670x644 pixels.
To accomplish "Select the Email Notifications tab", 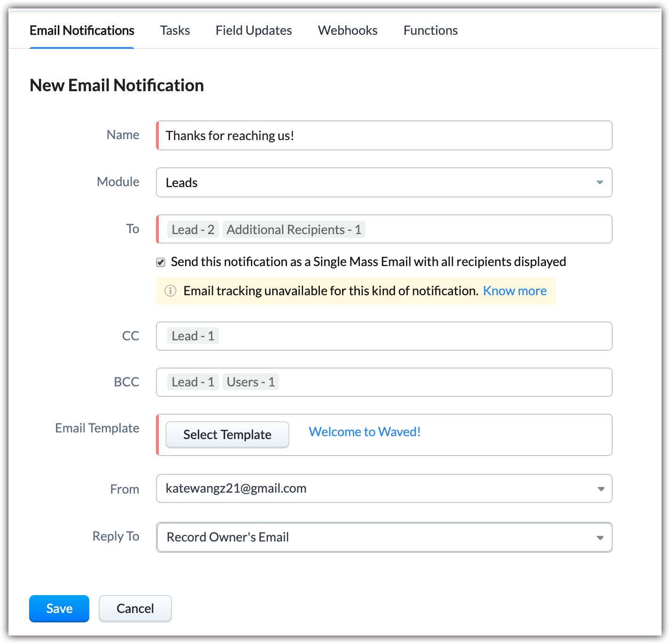I will (x=82, y=31).
